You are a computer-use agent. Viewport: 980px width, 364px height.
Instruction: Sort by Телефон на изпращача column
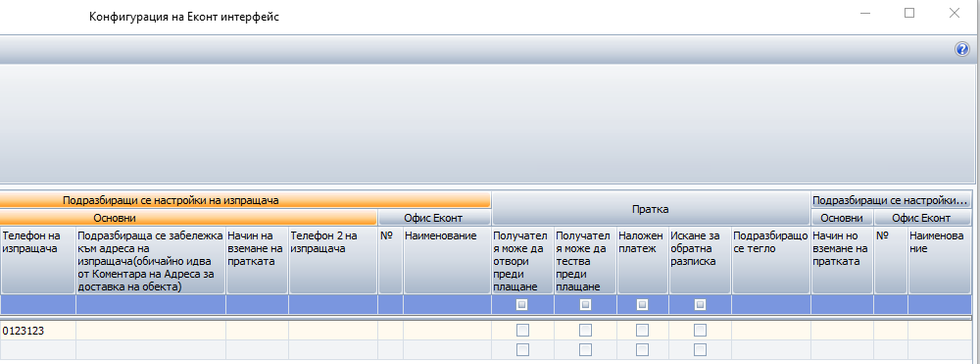[x=37, y=260]
